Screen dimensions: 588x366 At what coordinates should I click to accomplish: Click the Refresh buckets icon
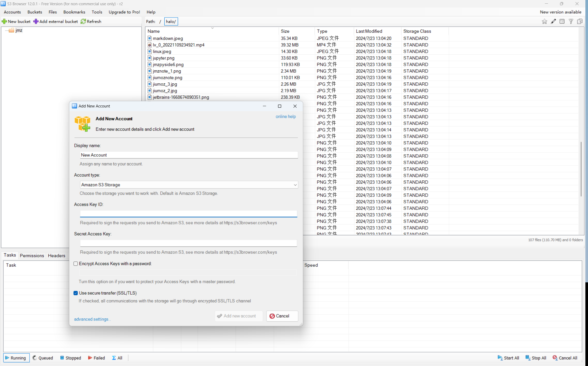[x=83, y=21]
